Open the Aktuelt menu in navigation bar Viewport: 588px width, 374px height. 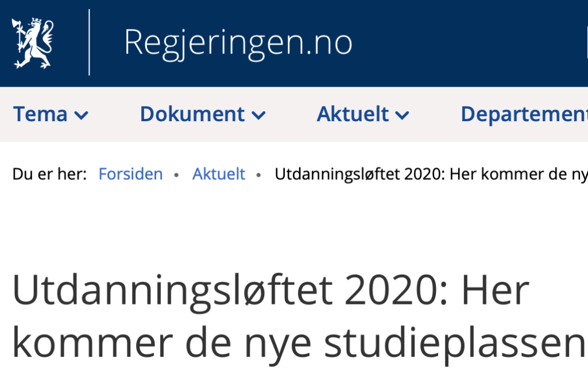coord(363,114)
